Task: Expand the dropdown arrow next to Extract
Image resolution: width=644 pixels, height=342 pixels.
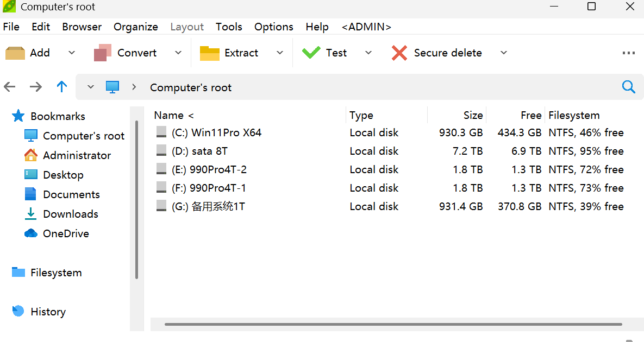Action: (x=280, y=53)
